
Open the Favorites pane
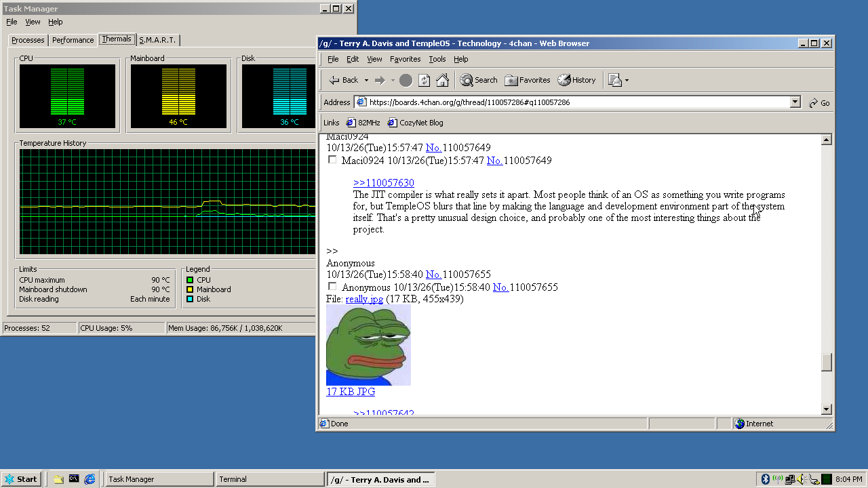click(528, 80)
